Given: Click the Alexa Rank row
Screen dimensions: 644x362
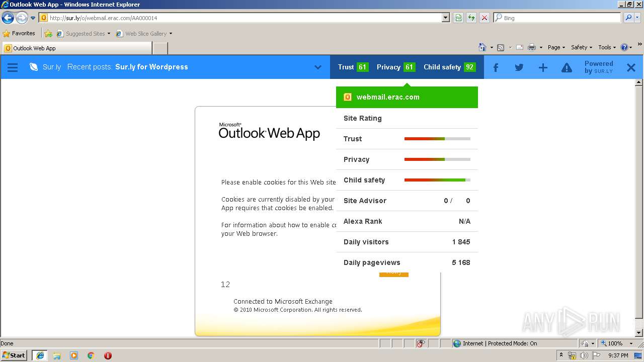Looking at the screenshot, I should (x=407, y=221).
